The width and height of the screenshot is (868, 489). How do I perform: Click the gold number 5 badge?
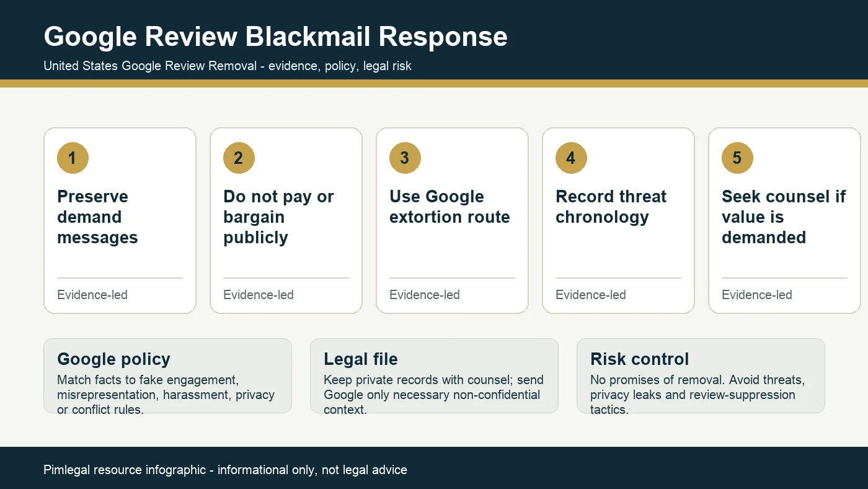[x=738, y=158]
